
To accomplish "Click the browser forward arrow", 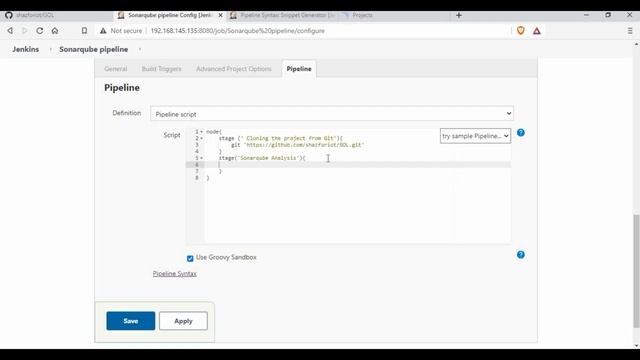I will [24, 31].
